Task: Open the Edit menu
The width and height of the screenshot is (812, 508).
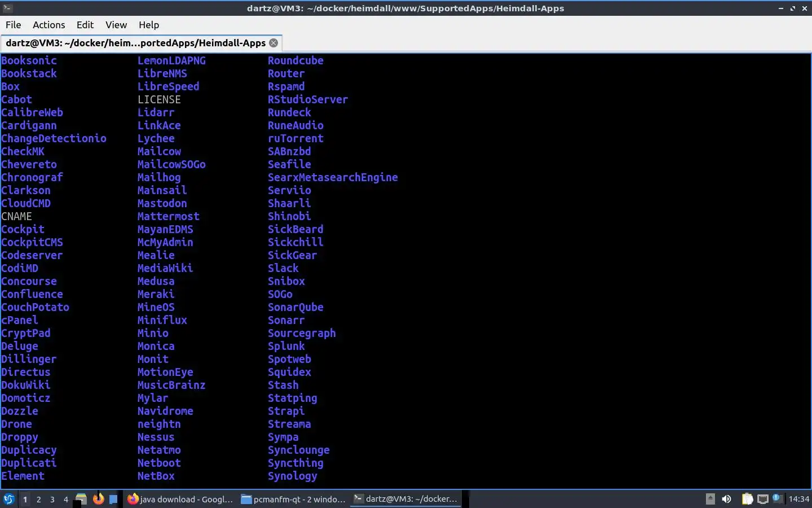Action: point(85,25)
